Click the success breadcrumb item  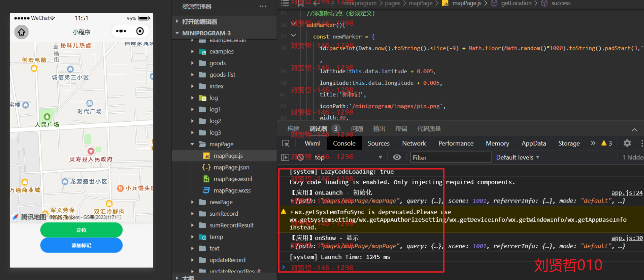click(561, 3)
